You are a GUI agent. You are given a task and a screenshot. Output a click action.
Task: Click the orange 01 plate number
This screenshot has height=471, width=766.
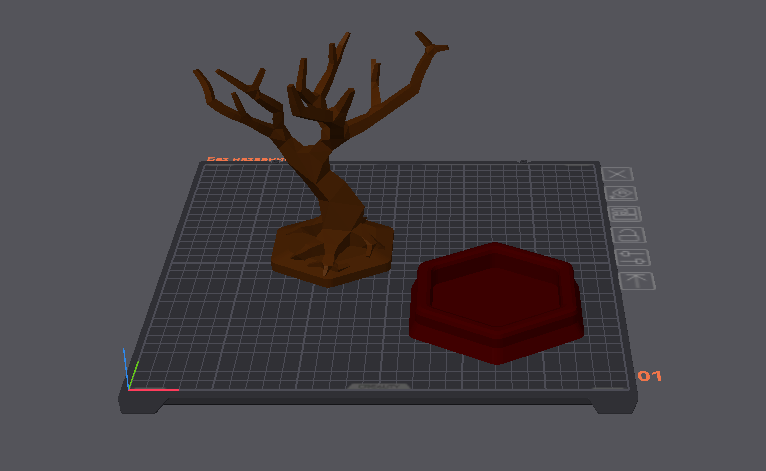point(650,376)
